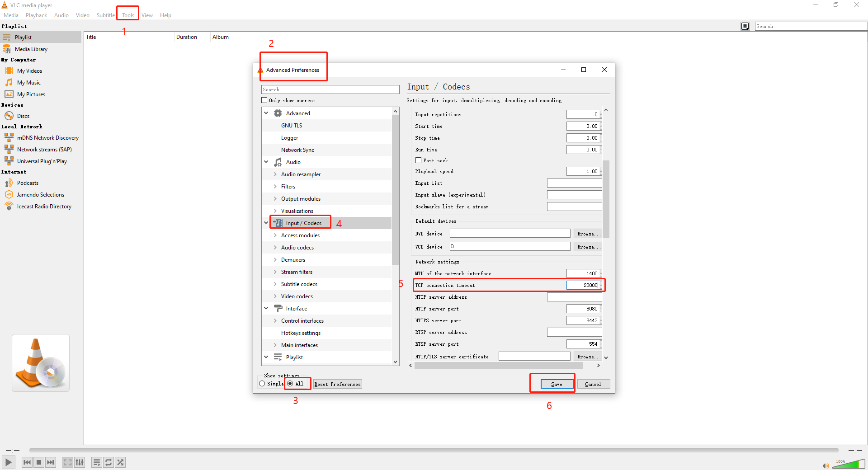This screenshot has height=470, width=868.
Task: Select Network streams (SAP)
Action: [x=44, y=149]
